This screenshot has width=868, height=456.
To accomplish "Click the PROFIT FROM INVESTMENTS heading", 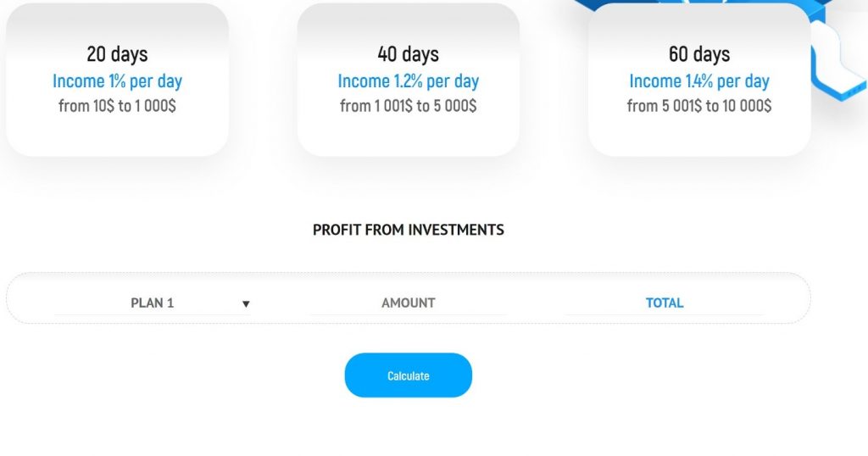I will tap(408, 230).
